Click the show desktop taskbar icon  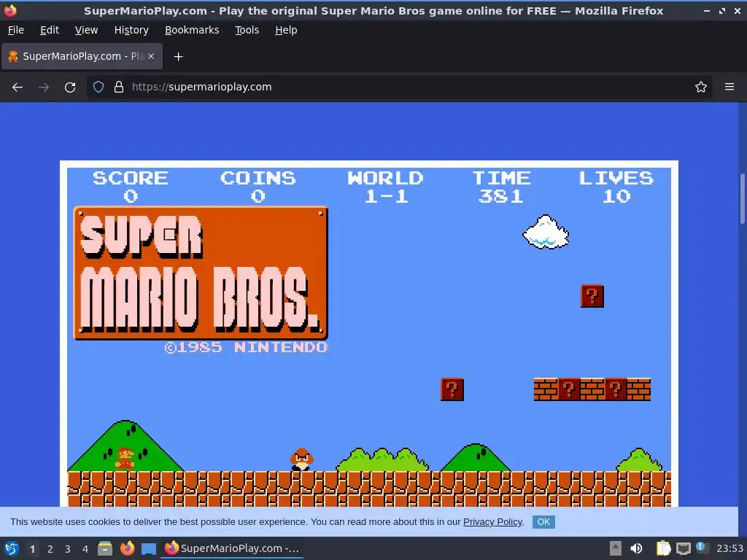point(149,549)
